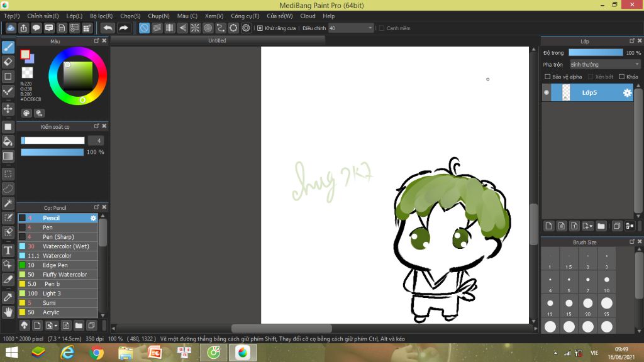Adjust brush opacity slider
The width and height of the screenshot is (644, 362).
pyautogui.click(x=52, y=152)
